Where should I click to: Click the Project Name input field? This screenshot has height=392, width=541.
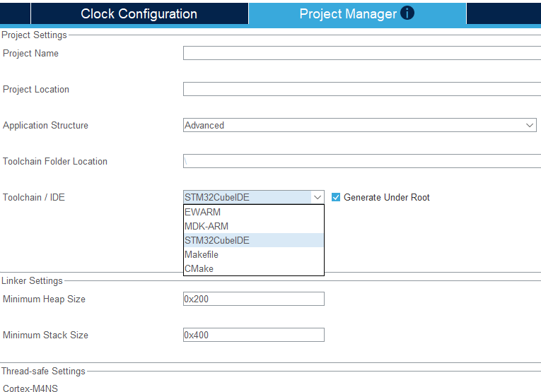click(362, 53)
